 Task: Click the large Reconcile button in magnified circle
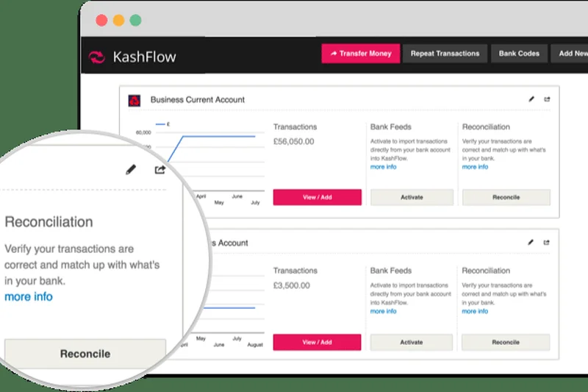click(x=85, y=354)
